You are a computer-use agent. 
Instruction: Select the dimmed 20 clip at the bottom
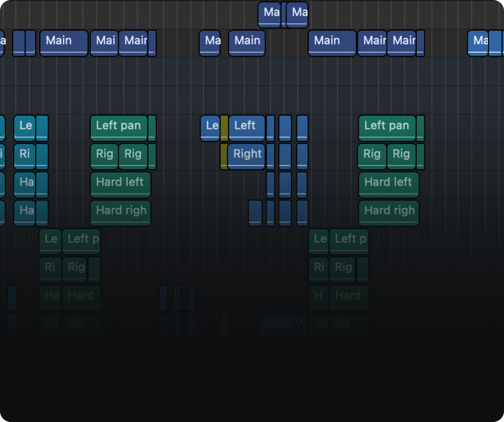[51, 324]
